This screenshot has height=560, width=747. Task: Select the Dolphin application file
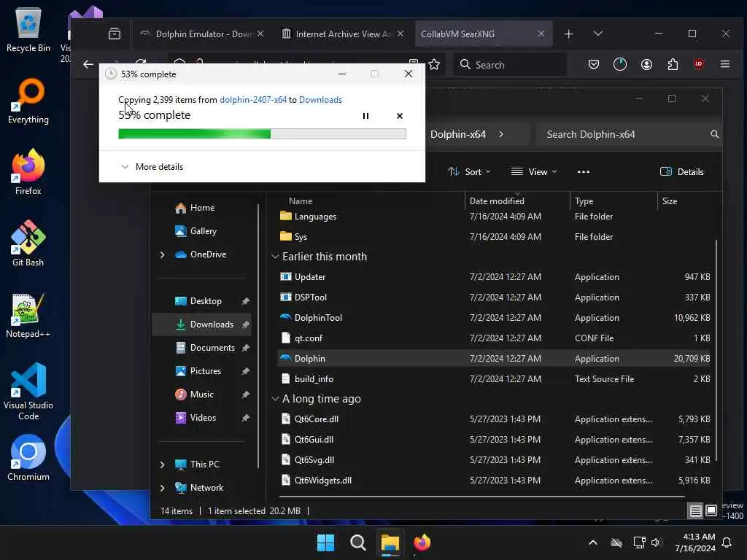pyautogui.click(x=494, y=359)
